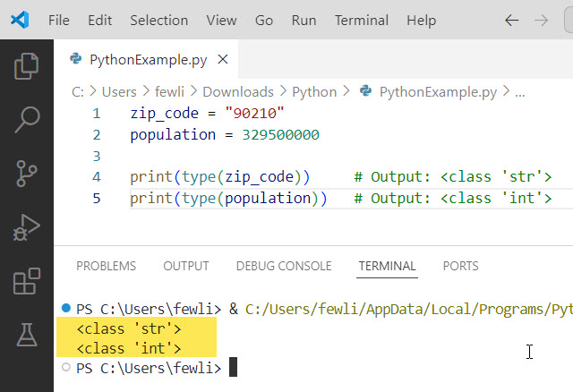The width and height of the screenshot is (573, 392).
Task: Click the Python executable path in terminal
Action: click(409, 310)
